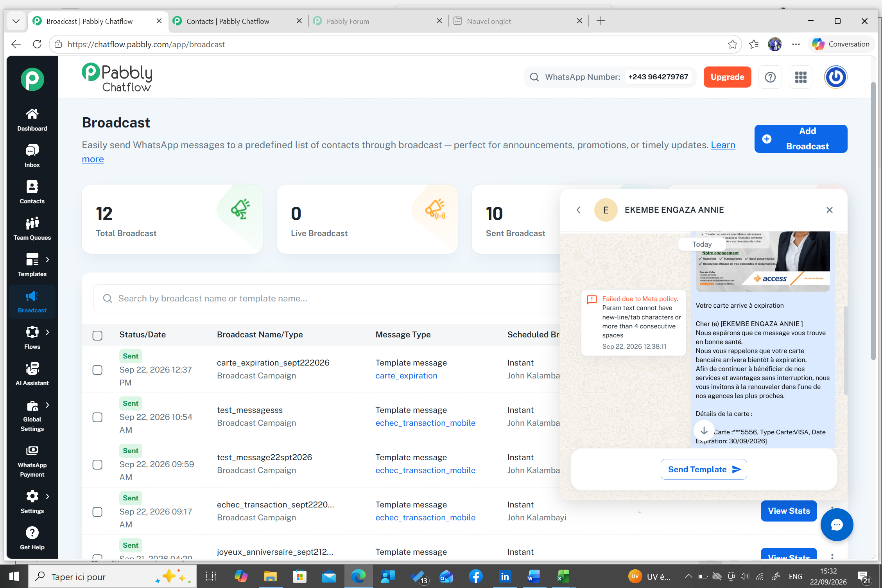Open the carte_expiration template link
Viewport: 882px width, 588px height.
tap(406, 376)
